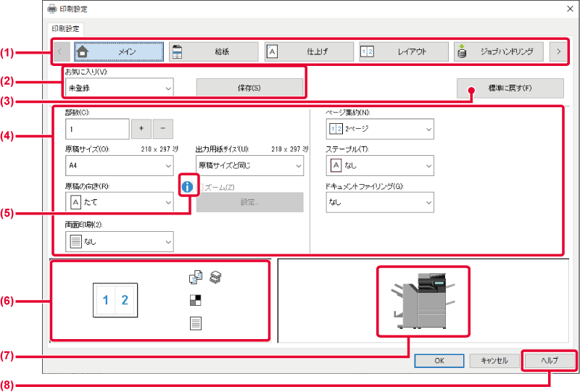Decrease copies with the minus button
Viewport: 580px width, 392px height.
tap(163, 128)
